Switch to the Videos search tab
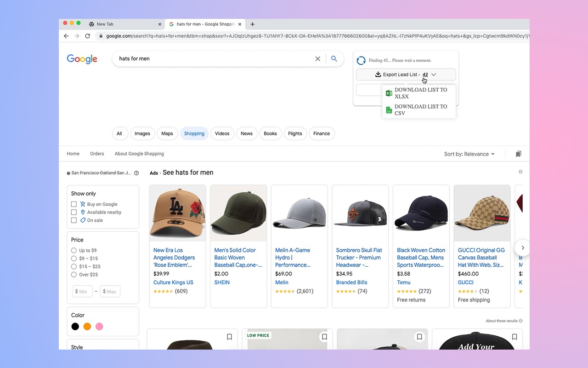The image size is (588, 368). (222, 134)
